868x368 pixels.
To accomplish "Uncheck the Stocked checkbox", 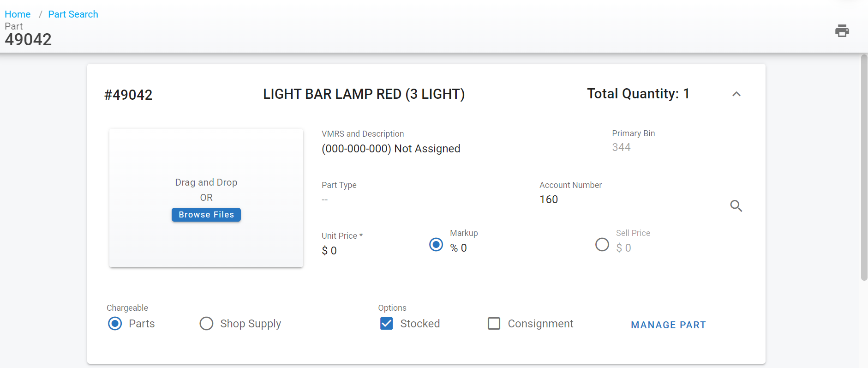I will 387,324.
